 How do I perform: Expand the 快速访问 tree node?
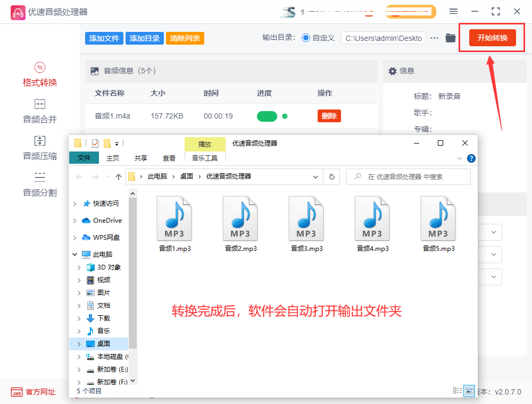click(x=74, y=204)
